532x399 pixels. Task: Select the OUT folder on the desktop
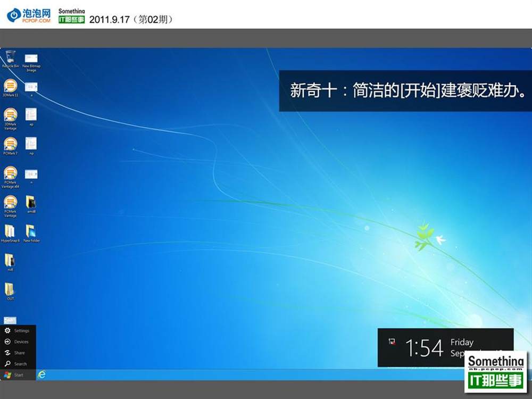click(10, 292)
